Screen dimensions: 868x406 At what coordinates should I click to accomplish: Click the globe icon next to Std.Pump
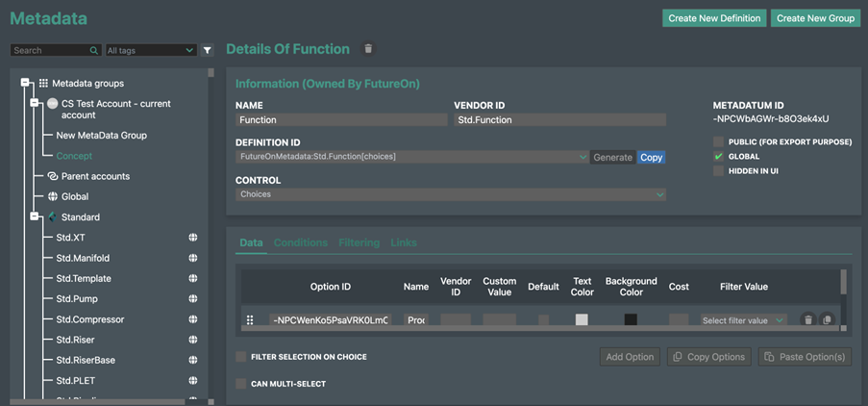[192, 299]
